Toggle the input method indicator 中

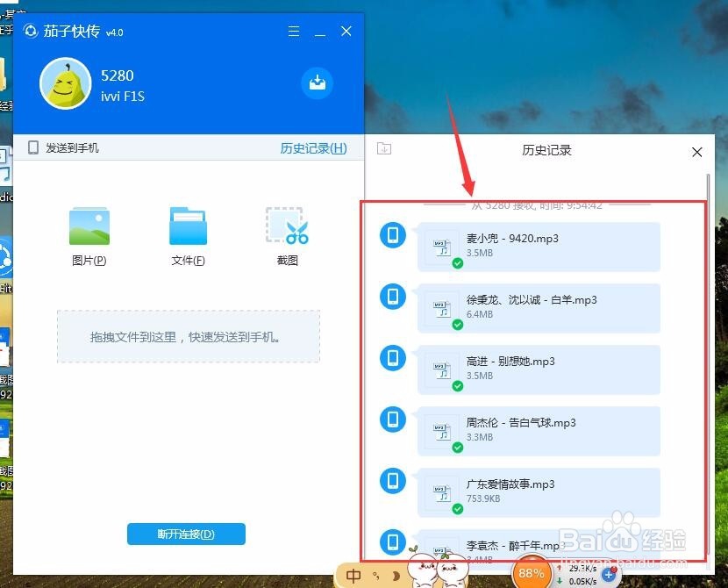point(354,575)
